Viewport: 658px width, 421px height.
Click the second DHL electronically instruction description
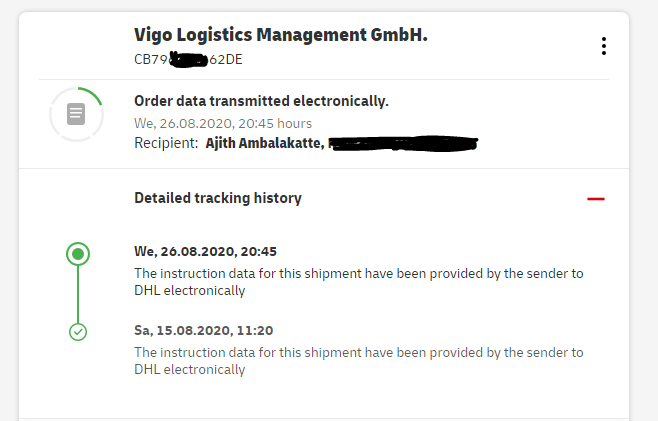tap(359, 361)
